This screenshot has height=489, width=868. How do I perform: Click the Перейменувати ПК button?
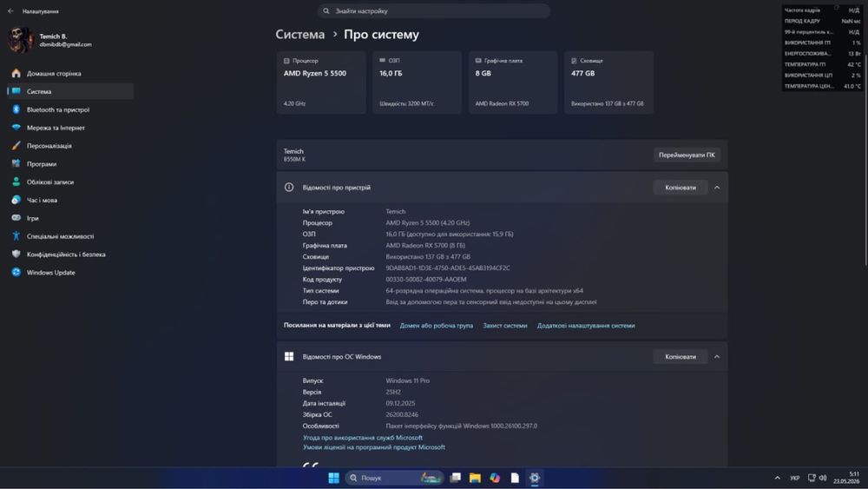pyautogui.click(x=687, y=155)
